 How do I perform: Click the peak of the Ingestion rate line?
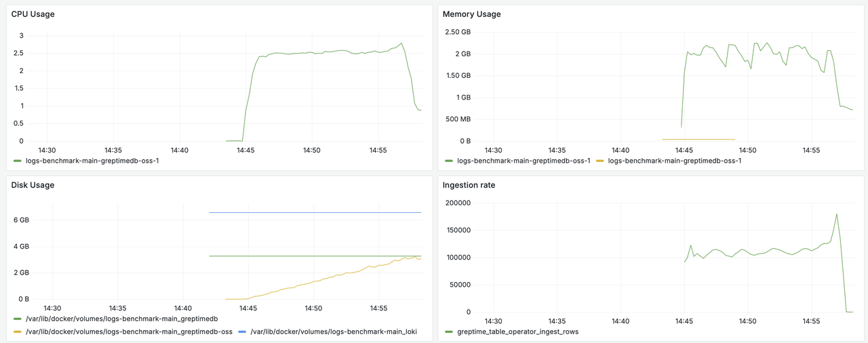[x=837, y=214]
